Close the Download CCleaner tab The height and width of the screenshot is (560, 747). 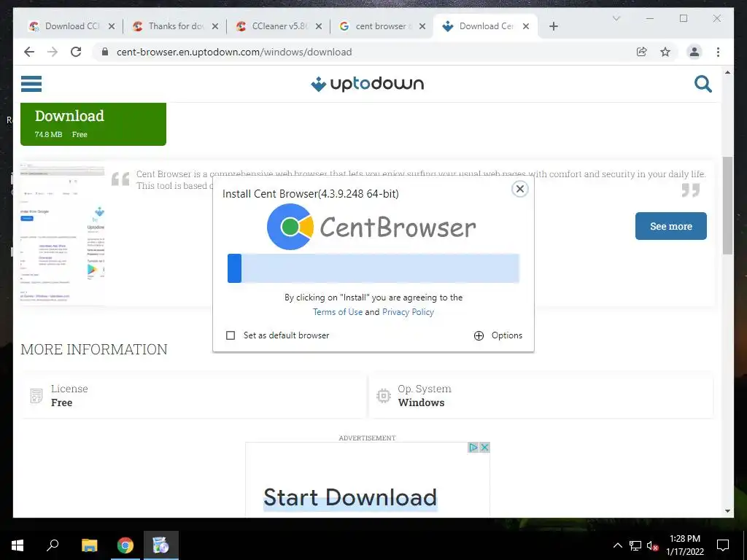click(x=112, y=26)
